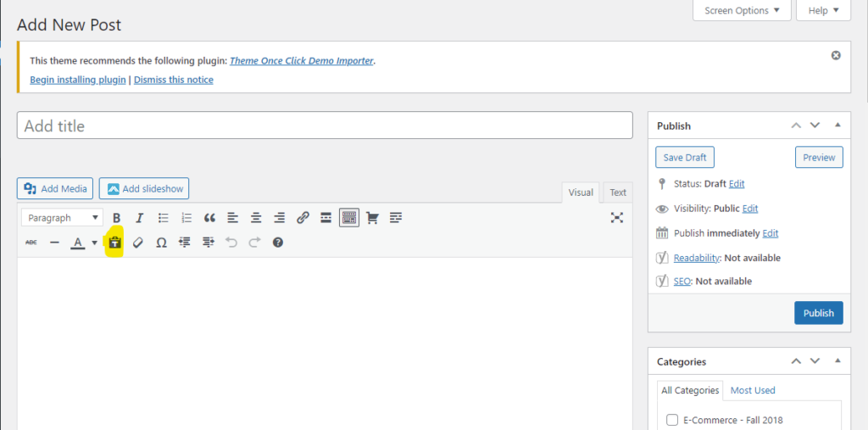Switch to the Visual editor tab
This screenshot has height=430, width=868.
point(581,193)
